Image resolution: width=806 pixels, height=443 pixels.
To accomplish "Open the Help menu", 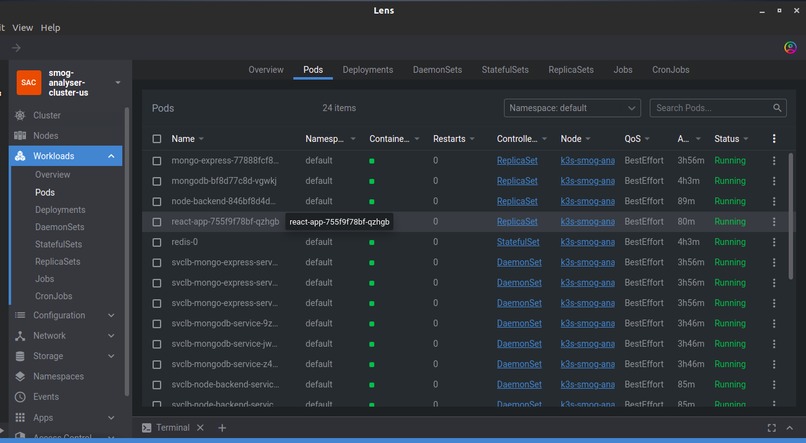I will (x=50, y=28).
